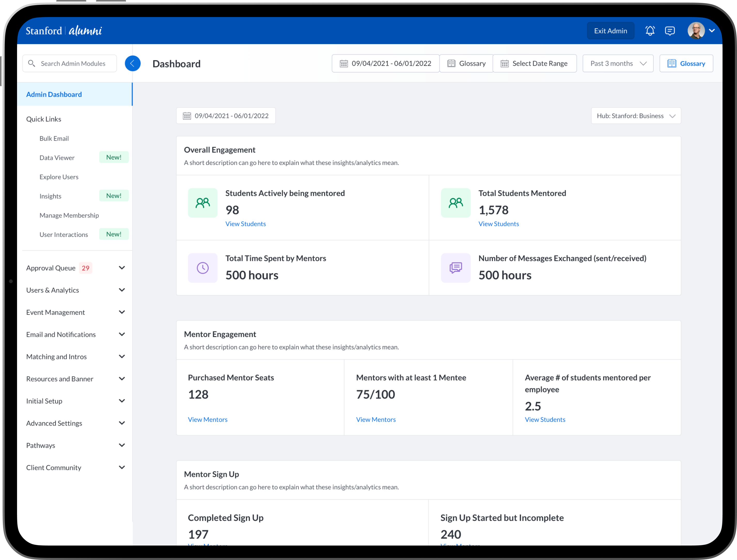Click Students Actively being mentored people icon

tap(202, 203)
